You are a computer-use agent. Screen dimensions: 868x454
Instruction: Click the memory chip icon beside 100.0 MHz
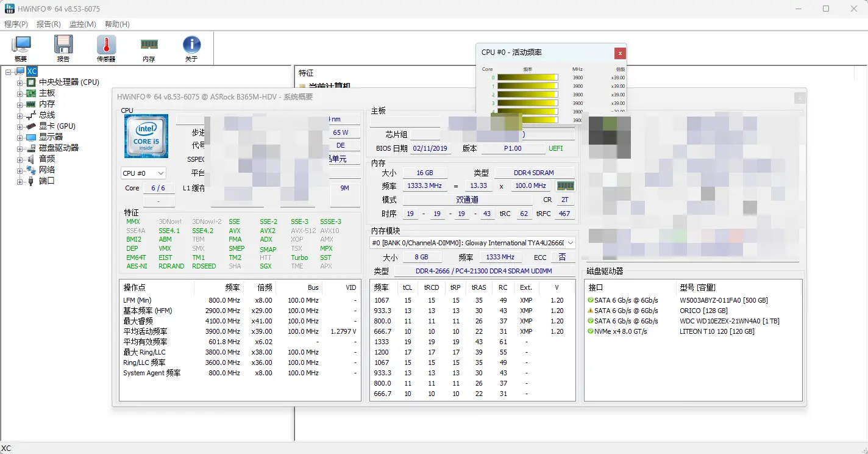tap(566, 186)
